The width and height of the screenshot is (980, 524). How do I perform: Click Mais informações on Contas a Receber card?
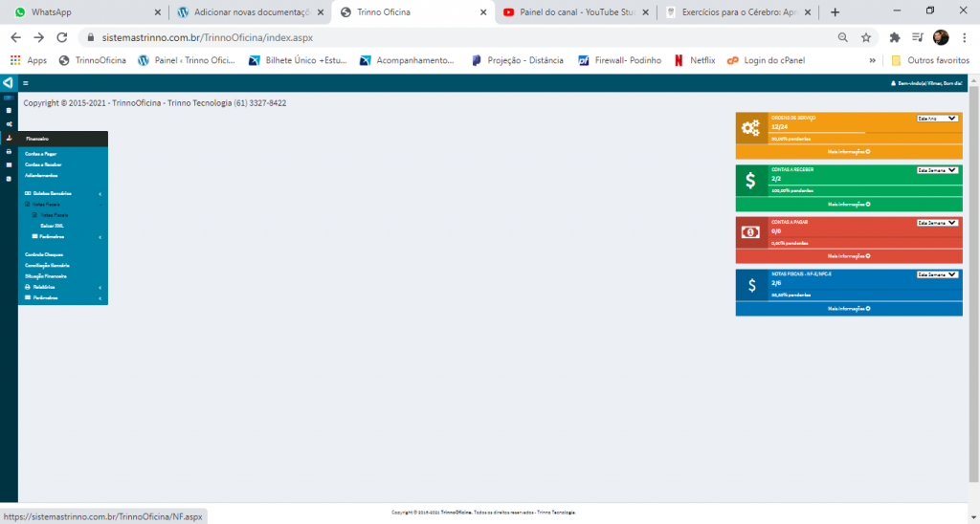pyautogui.click(x=849, y=205)
